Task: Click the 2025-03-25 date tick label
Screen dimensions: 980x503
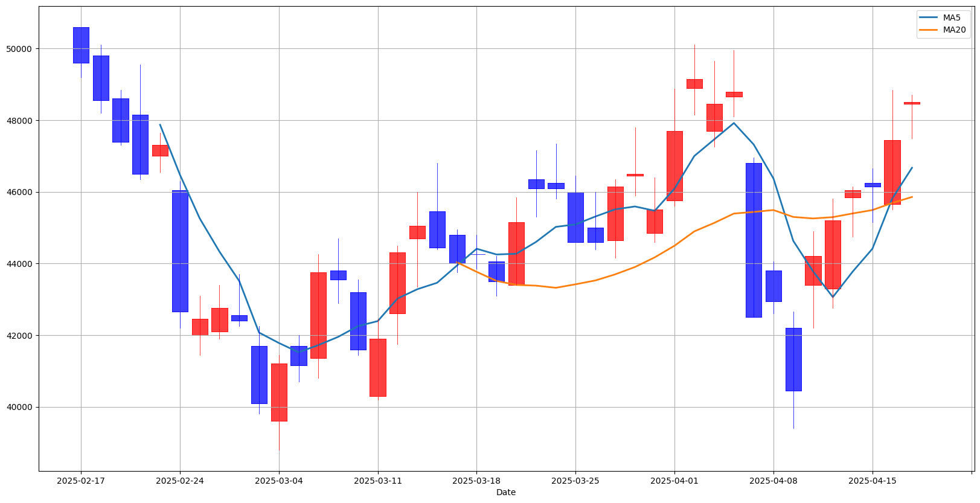Action: 575,481
